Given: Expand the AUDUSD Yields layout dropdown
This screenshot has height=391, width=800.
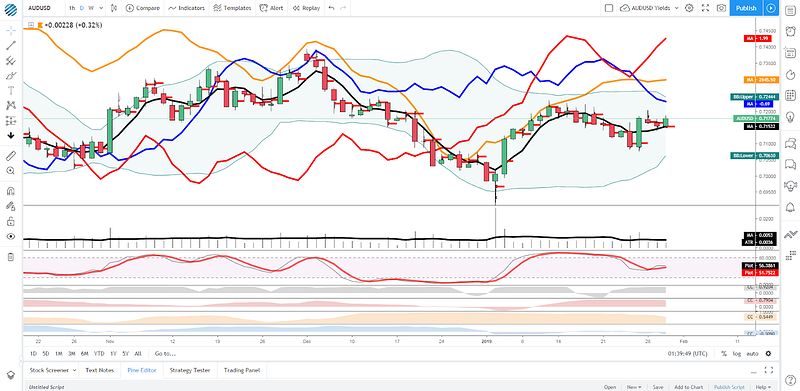Looking at the screenshot, I should (x=677, y=8).
